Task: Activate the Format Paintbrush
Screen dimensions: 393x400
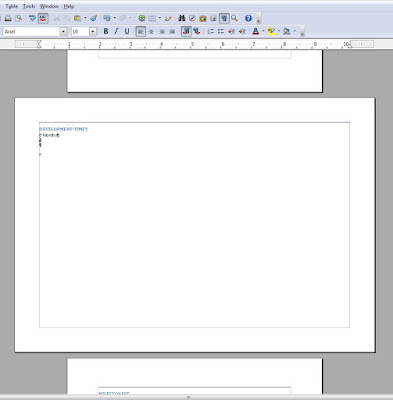Action: tap(94, 18)
